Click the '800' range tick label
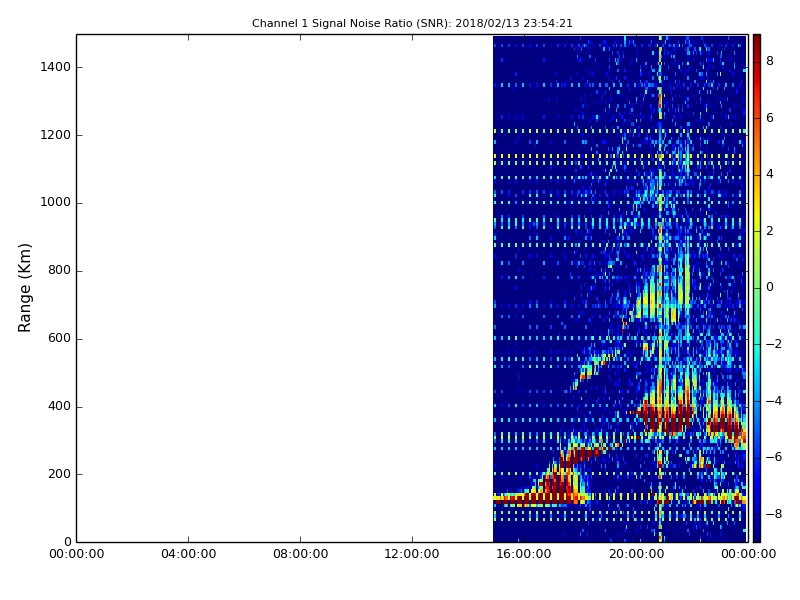This screenshot has width=800, height=600. 59,270
